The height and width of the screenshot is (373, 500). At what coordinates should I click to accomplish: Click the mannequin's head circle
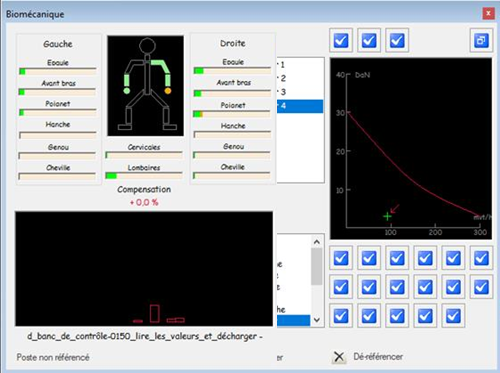[x=147, y=46]
